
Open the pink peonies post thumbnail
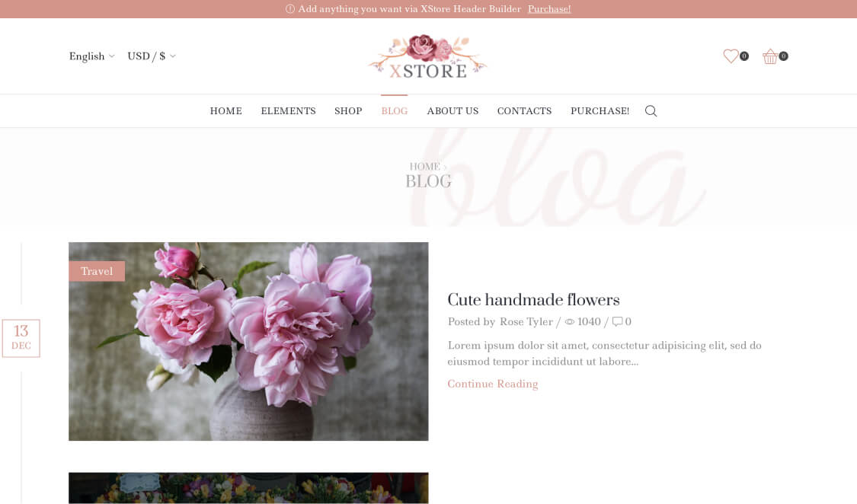[x=248, y=341]
